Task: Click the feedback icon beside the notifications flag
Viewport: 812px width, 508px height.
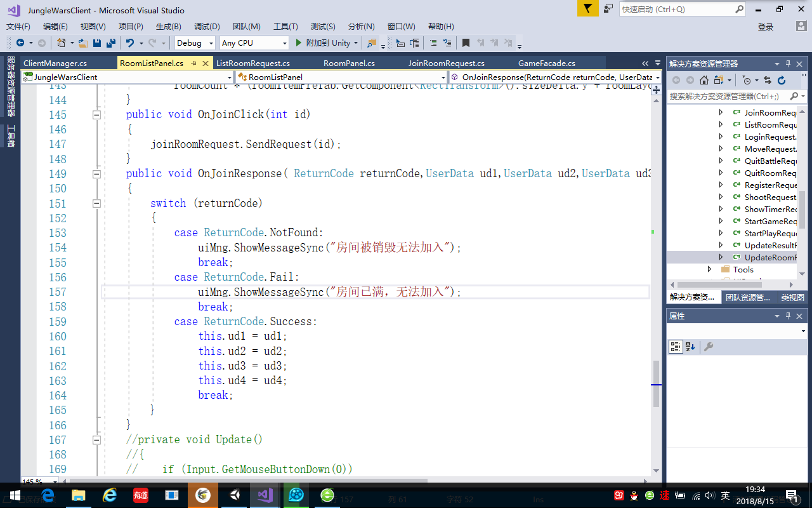Action: click(608, 8)
